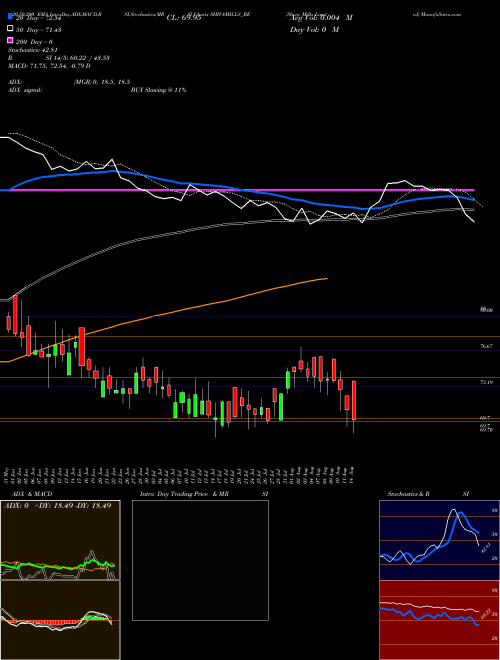500x660 pixels.
Task: Click the 'MACD: 71.73, 72.54, -0.79 D' readout
Action: point(49,66)
